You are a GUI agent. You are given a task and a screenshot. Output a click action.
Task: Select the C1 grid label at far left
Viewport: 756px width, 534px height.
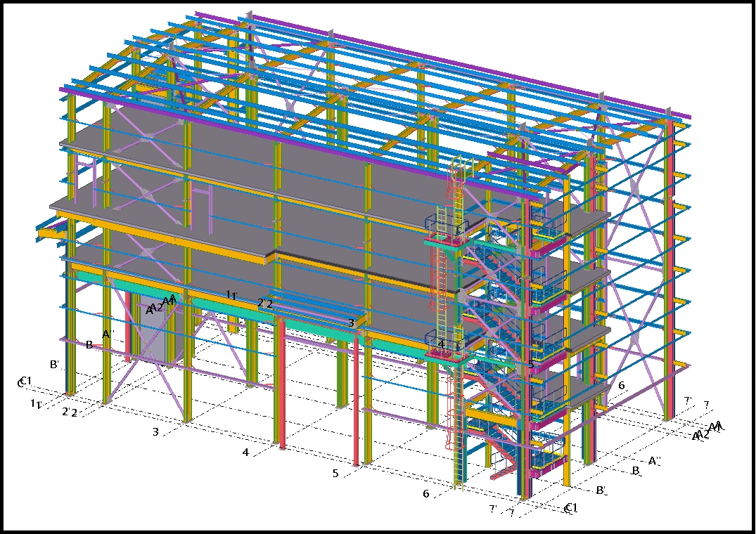pyautogui.click(x=25, y=382)
